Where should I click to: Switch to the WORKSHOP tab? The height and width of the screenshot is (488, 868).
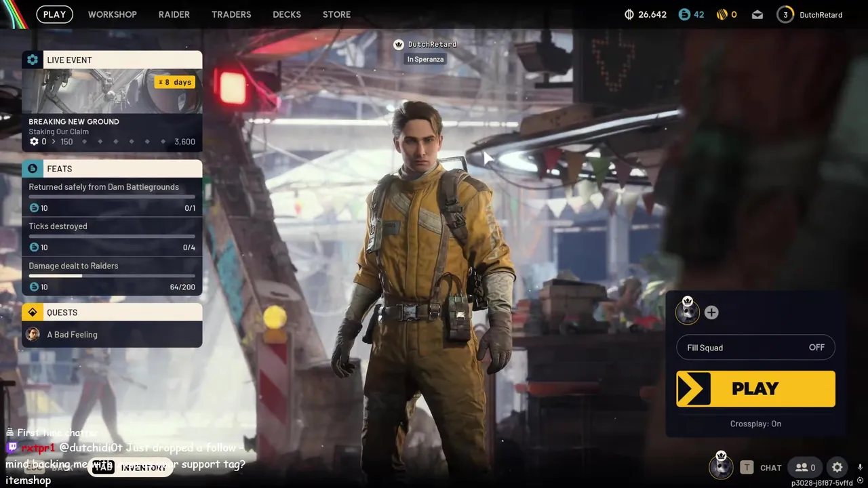[x=112, y=14]
